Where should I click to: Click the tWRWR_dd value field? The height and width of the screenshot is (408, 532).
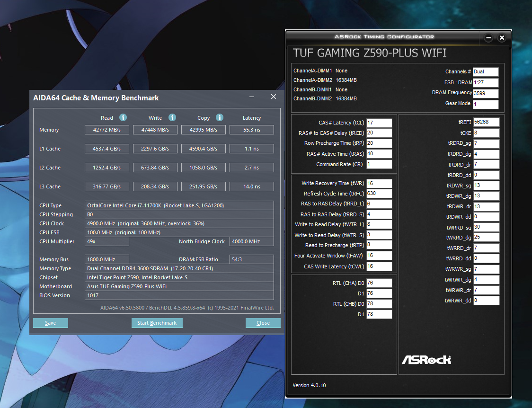[487, 300]
